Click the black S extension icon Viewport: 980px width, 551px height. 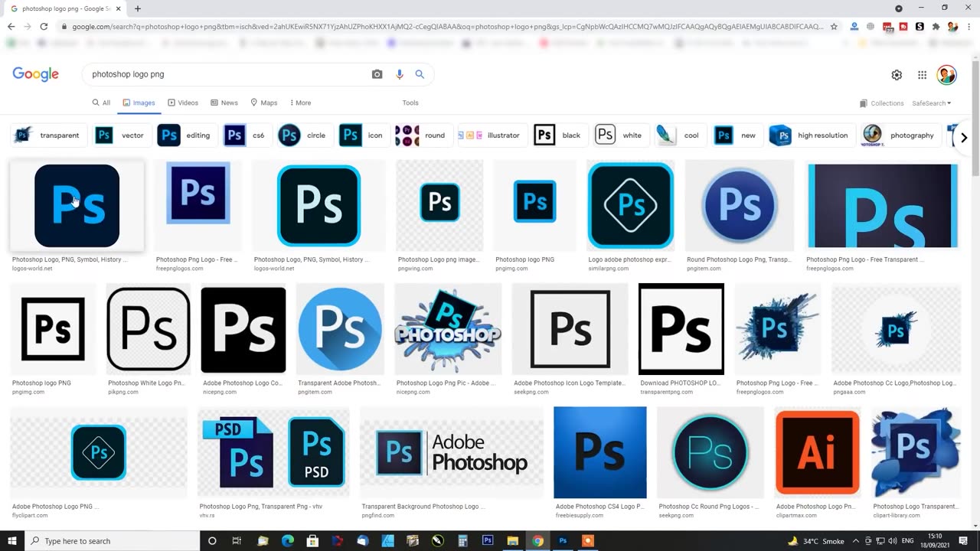(920, 27)
